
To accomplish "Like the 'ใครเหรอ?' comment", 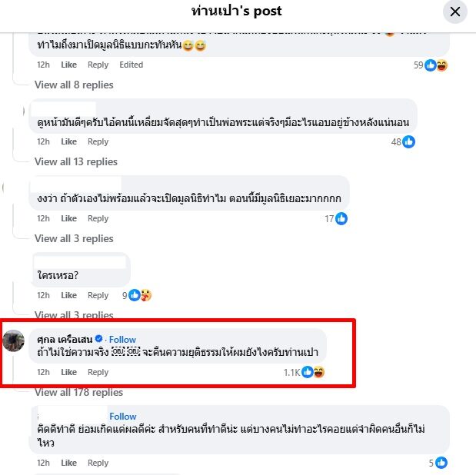I will coord(69,295).
